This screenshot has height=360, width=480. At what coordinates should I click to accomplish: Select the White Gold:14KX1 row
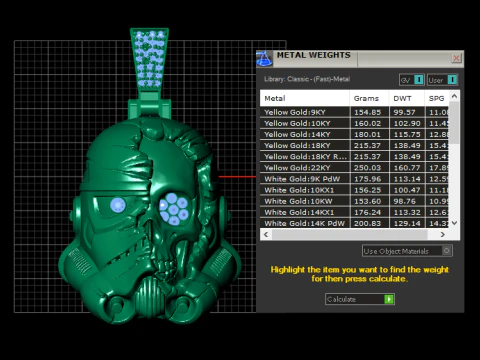(354, 212)
